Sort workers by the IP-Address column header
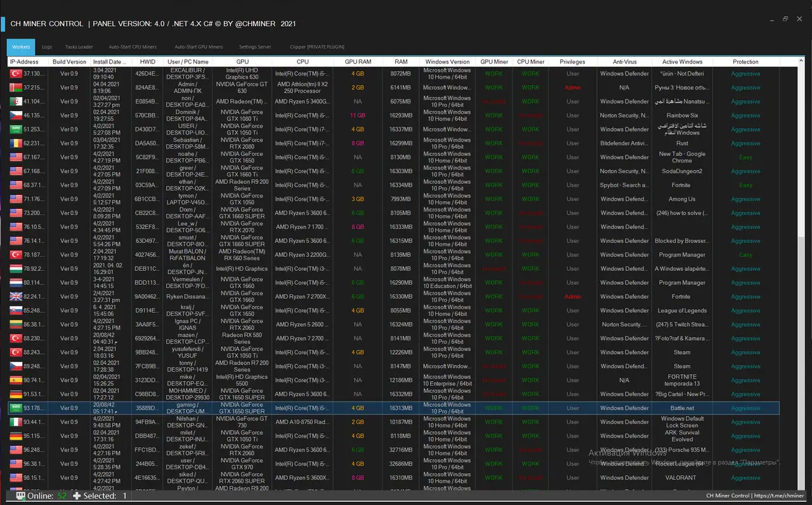The image size is (812, 505). 24,62
